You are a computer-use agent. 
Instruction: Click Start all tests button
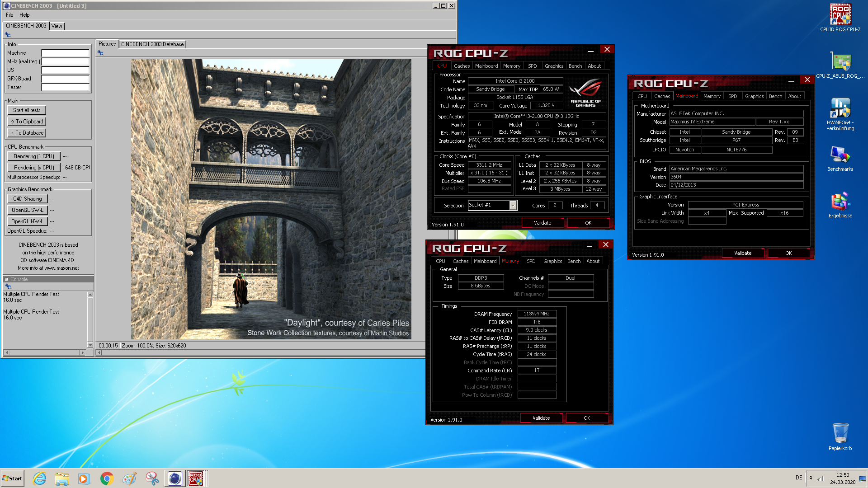pos(27,110)
